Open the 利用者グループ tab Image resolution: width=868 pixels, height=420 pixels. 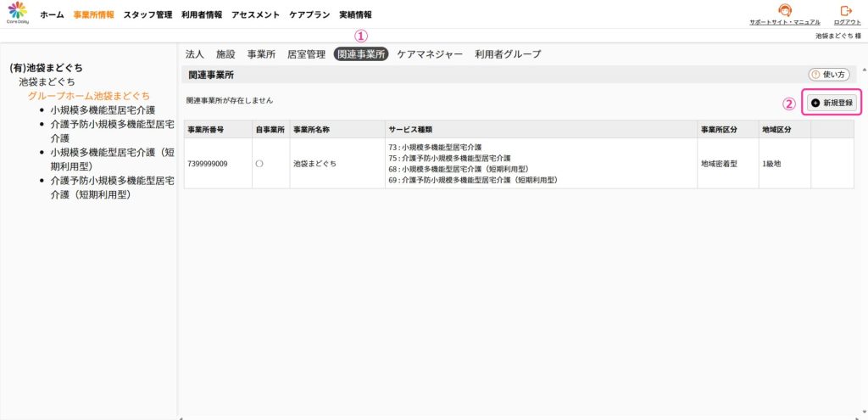coord(508,54)
